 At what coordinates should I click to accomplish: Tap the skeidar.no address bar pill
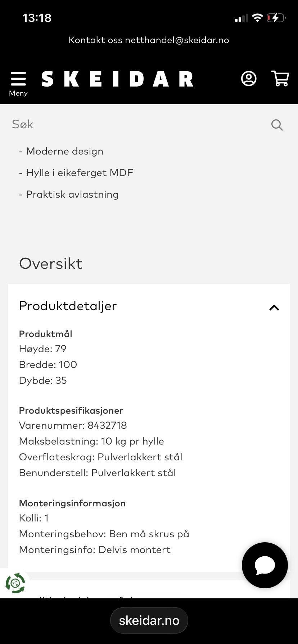pos(149,620)
